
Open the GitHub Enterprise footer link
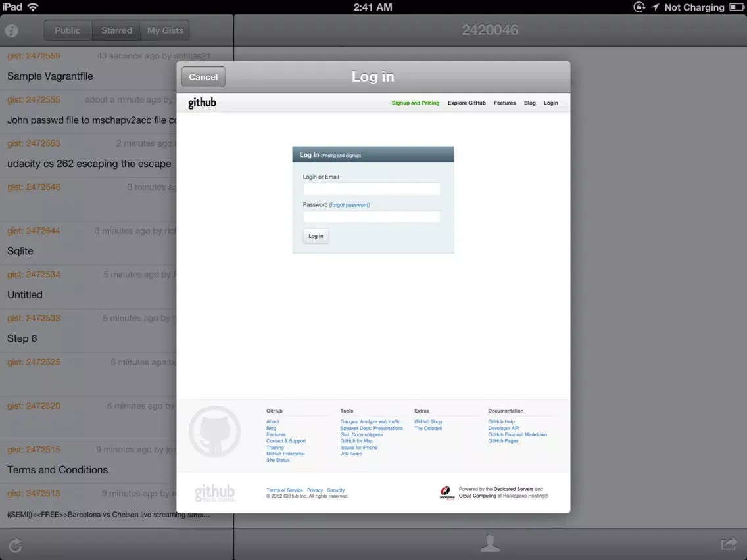pos(285,454)
